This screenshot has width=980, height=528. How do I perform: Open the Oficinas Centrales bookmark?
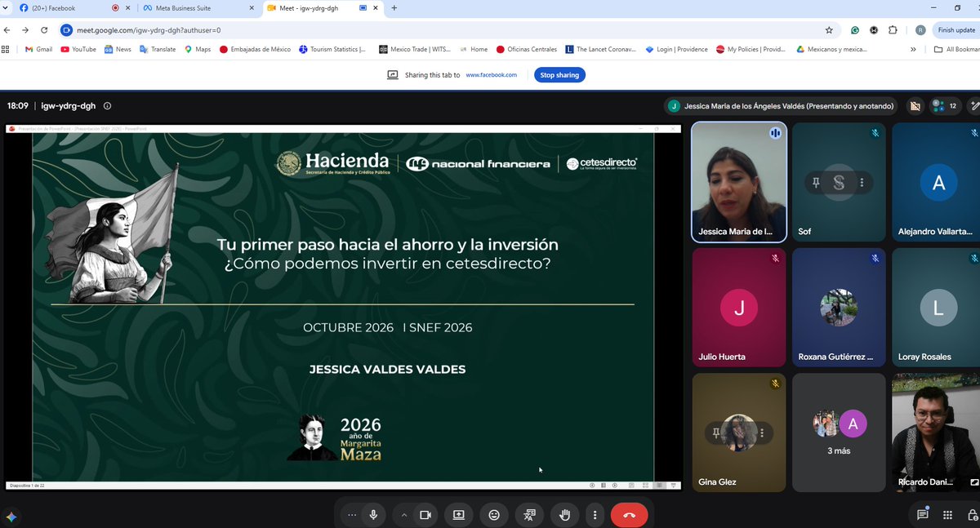[x=527, y=49]
